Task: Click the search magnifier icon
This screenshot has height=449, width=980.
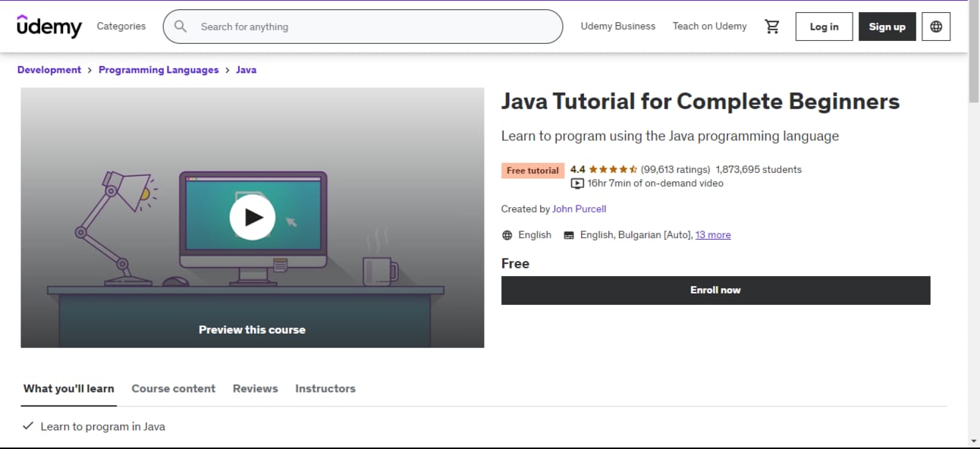Action: [181, 27]
